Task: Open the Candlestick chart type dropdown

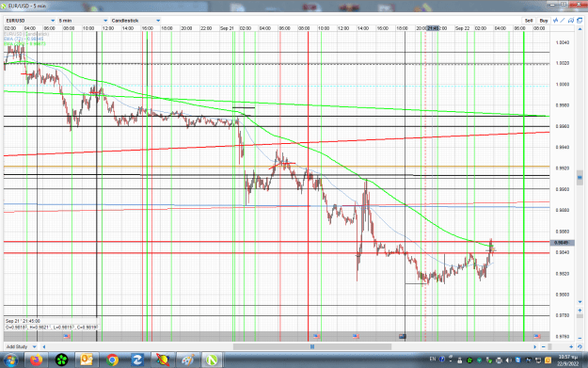Action: coord(135,21)
